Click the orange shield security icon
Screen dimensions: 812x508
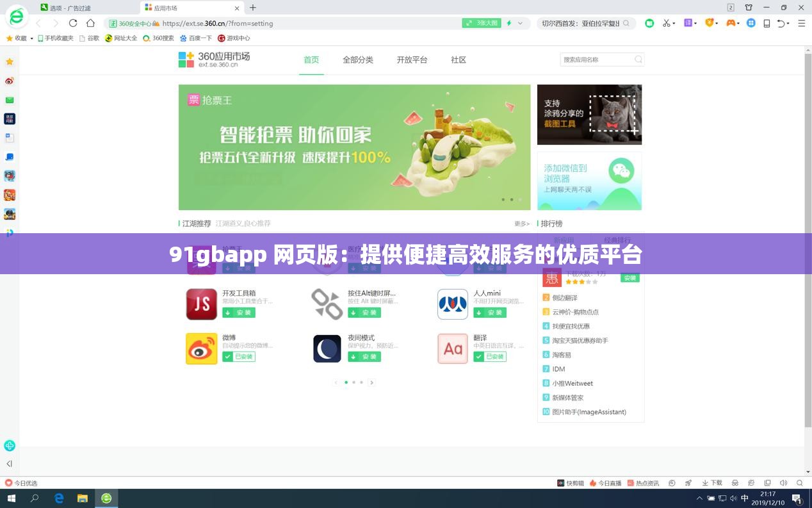tap(710, 23)
